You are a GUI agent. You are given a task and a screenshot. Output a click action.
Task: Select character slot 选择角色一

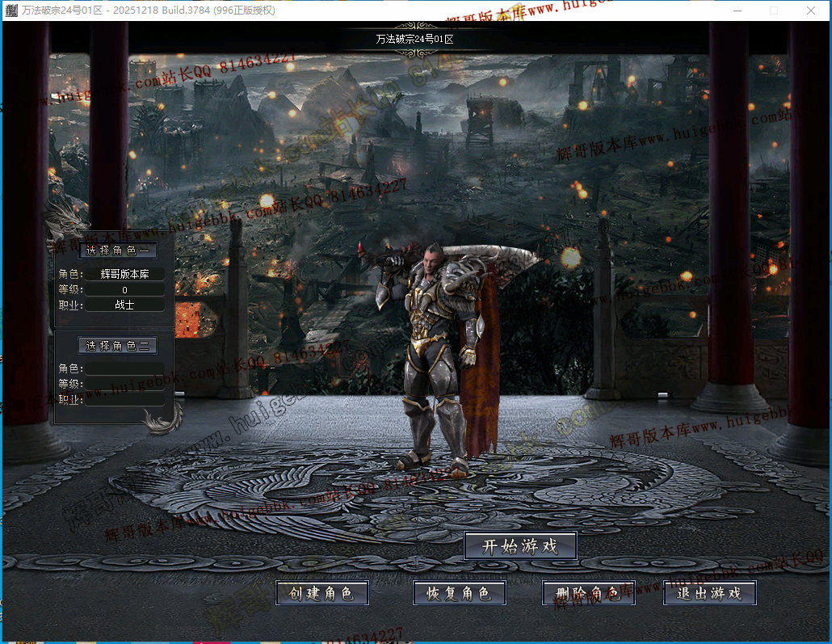pos(118,250)
